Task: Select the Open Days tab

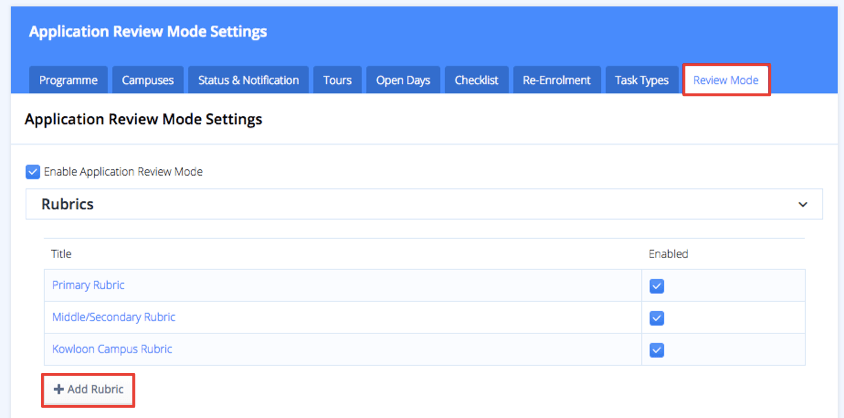Action: click(403, 80)
